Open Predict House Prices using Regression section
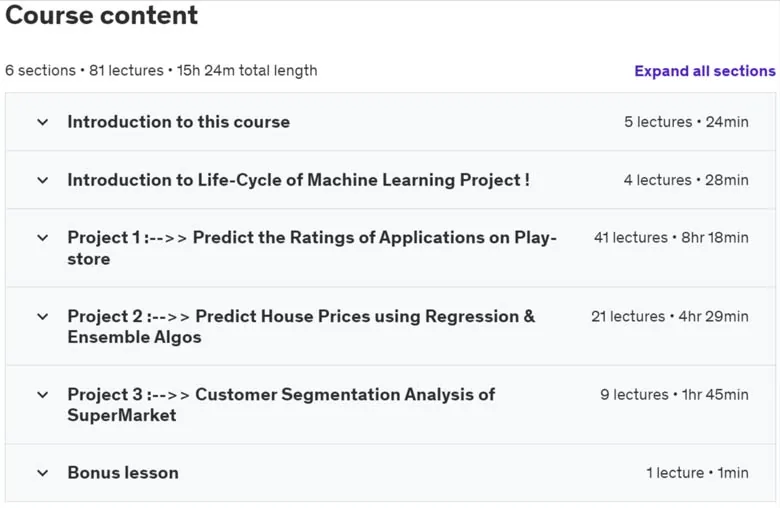The image size is (780, 508). point(301,326)
